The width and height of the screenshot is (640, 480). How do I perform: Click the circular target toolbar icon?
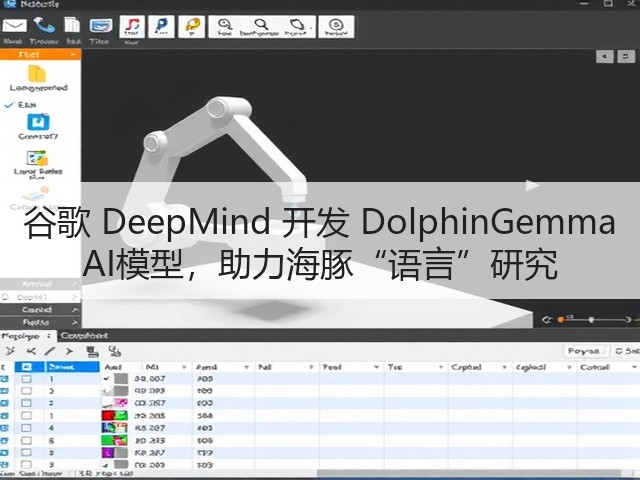336,27
